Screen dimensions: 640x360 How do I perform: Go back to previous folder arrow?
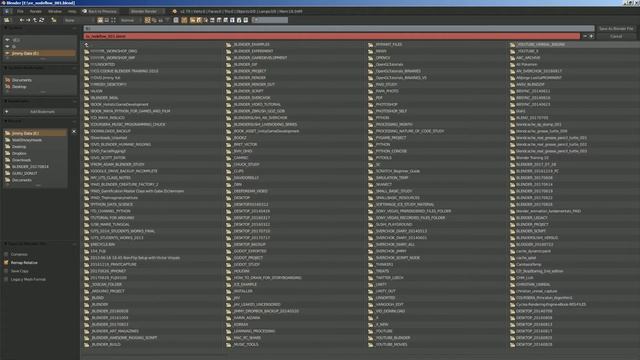click(22, 20)
